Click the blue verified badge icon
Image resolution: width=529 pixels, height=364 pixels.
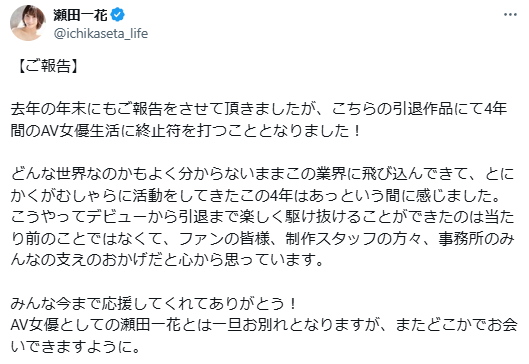pos(118,15)
